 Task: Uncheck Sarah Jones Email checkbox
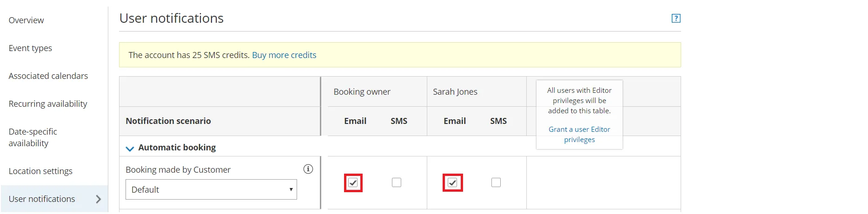452,183
